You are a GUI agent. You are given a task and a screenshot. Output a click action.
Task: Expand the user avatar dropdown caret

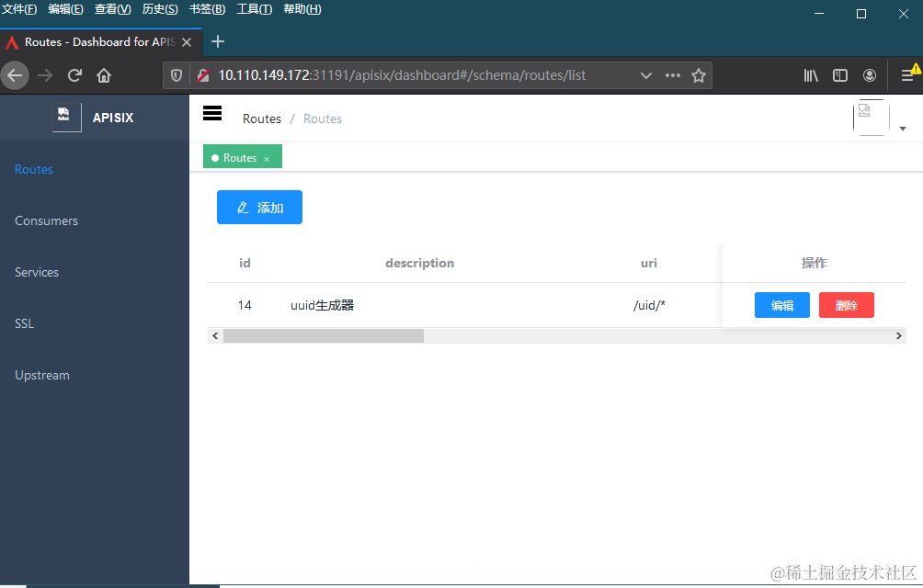[x=903, y=129]
